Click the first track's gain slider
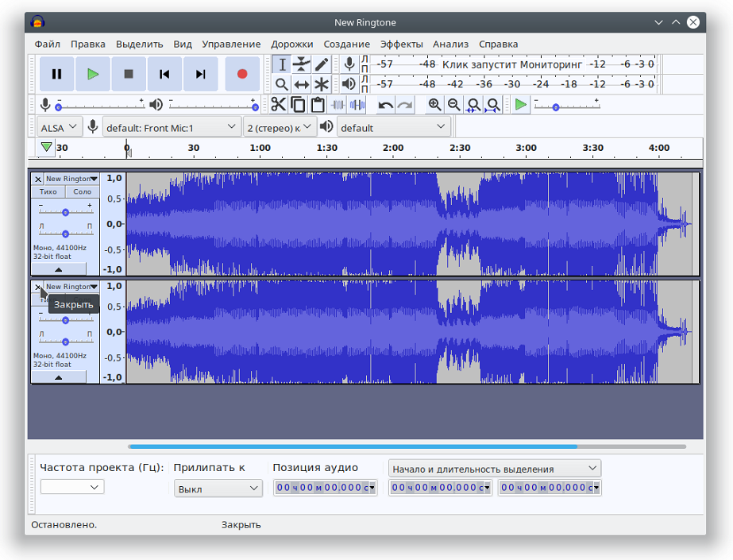Screen dimensions: 733x560 tap(65, 212)
